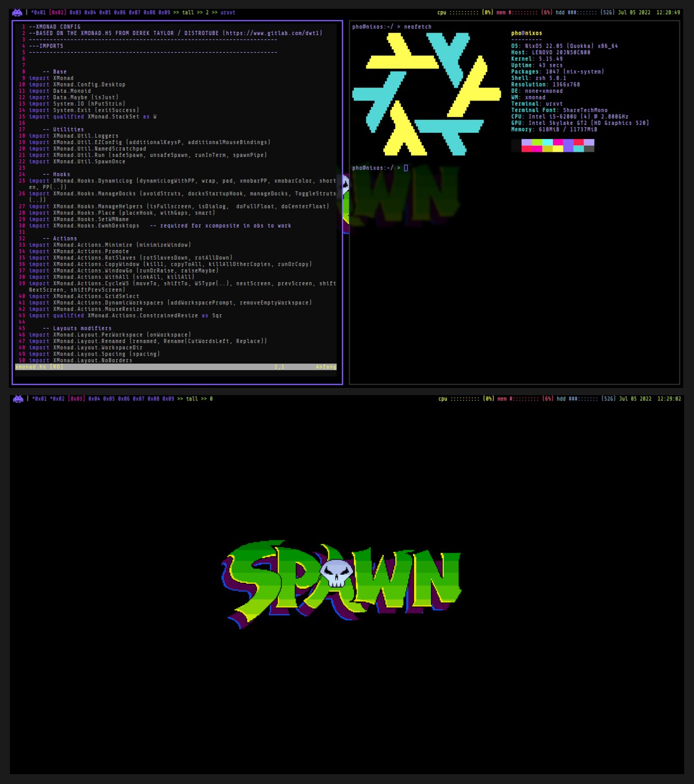The width and height of the screenshot is (694, 784).
Task: Click the 'Shell: zsh 5.8.1' line
Action: (538, 78)
